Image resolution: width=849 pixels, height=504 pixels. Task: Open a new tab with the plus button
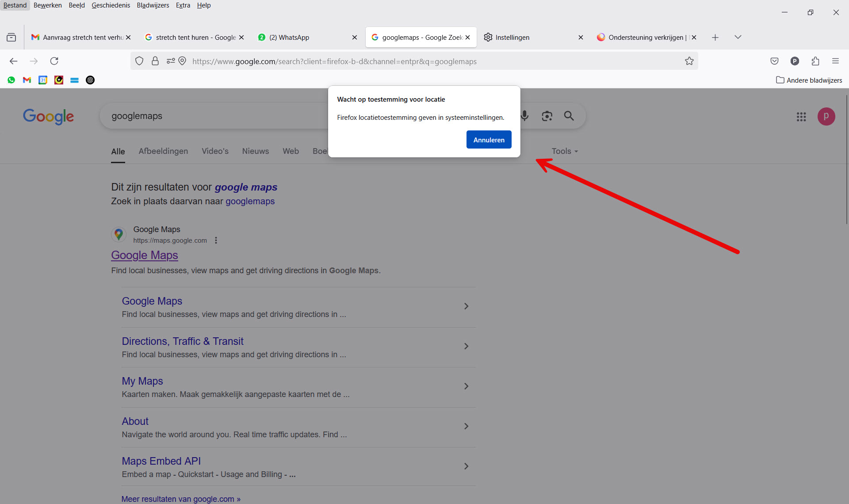[715, 38]
